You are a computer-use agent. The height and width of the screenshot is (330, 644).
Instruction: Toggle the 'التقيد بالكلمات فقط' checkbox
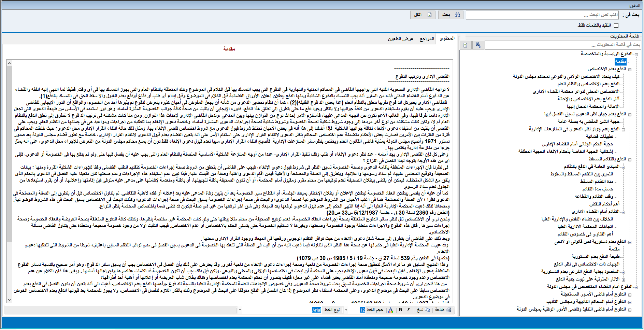tap(616, 25)
